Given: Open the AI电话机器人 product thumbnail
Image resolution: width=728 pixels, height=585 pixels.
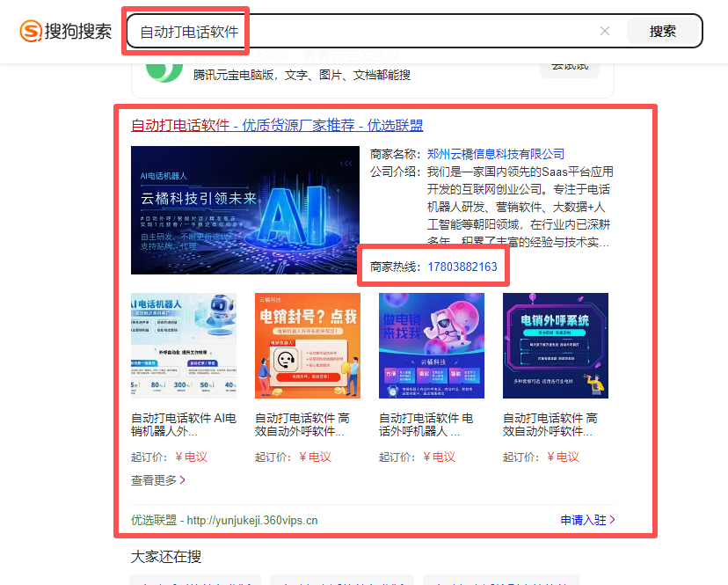Looking at the screenshot, I should [x=184, y=346].
